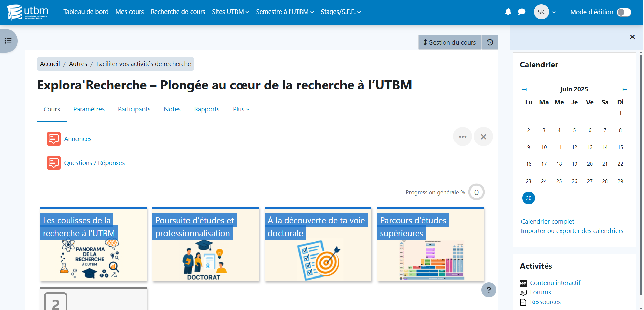Open the course index sidebar drawer
Screen dimensions: 644x310
point(8,41)
